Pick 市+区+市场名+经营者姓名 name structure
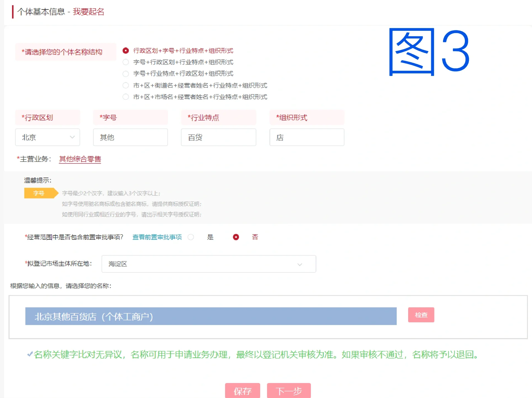The image size is (532, 398). click(126, 97)
